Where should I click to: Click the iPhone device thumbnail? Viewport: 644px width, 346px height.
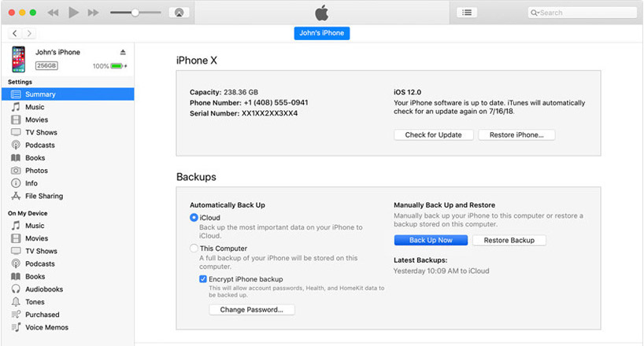[x=18, y=59]
